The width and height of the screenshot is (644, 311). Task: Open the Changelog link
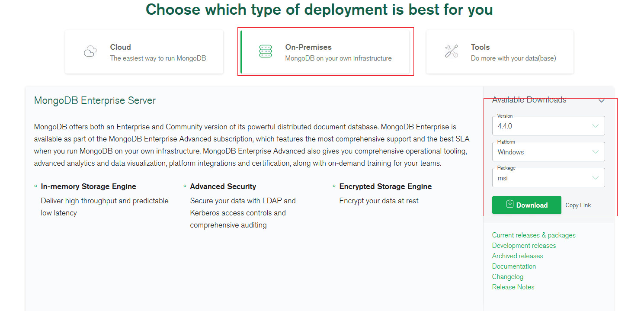tap(508, 277)
